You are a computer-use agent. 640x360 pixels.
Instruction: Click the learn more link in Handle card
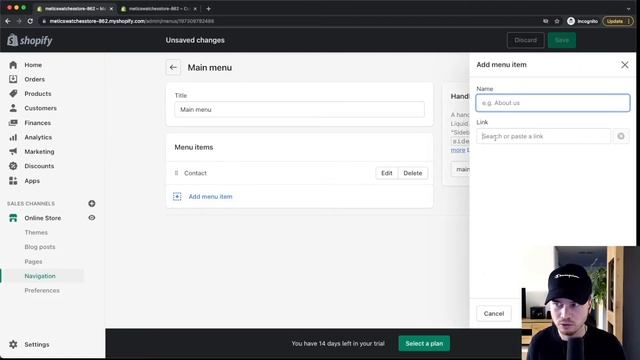[x=458, y=150]
